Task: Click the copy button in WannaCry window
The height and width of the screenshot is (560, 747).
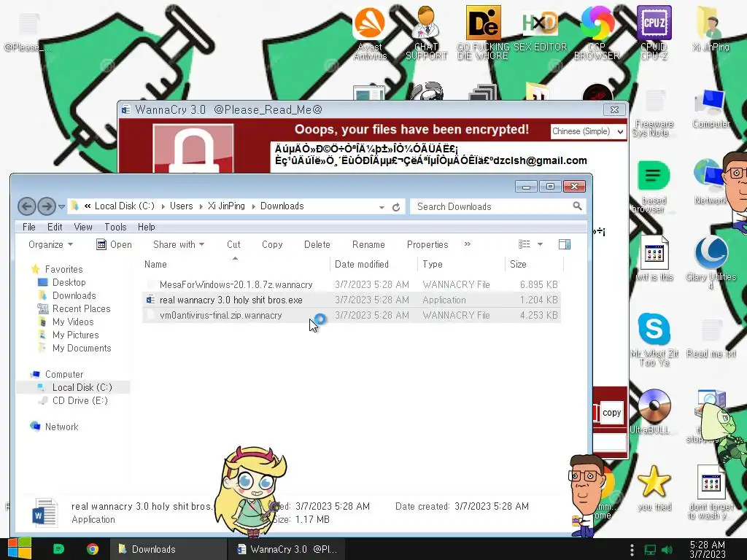Action: pyautogui.click(x=612, y=413)
